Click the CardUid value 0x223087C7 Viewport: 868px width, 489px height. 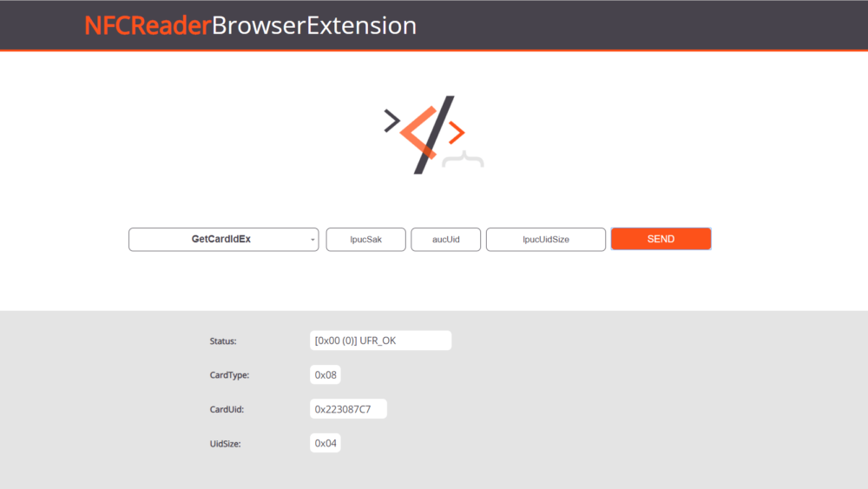coord(348,409)
